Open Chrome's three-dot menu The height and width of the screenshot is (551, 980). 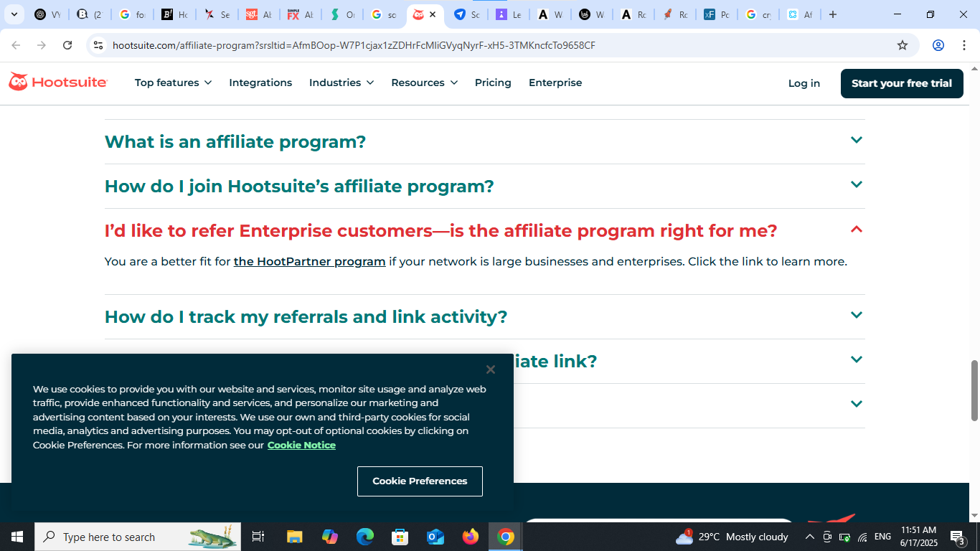pos(963,45)
